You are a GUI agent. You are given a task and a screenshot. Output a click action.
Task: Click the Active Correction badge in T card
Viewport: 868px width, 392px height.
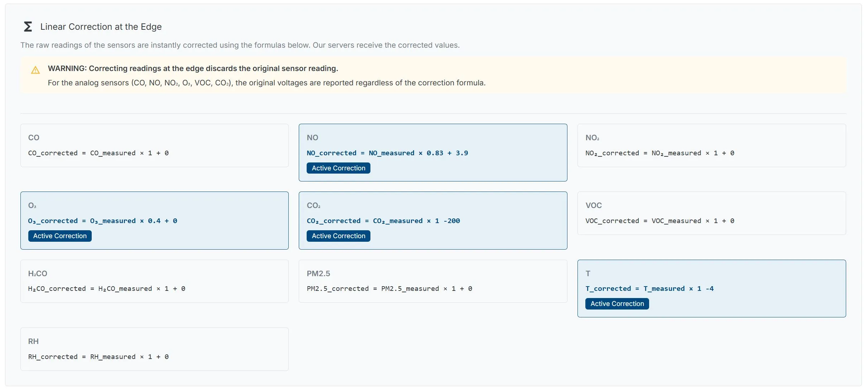pos(617,304)
